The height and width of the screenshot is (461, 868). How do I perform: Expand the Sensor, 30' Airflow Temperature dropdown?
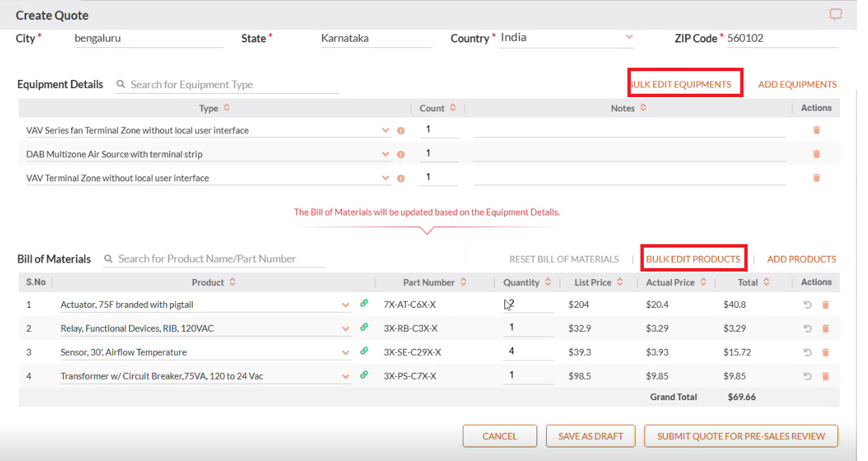pos(346,352)
